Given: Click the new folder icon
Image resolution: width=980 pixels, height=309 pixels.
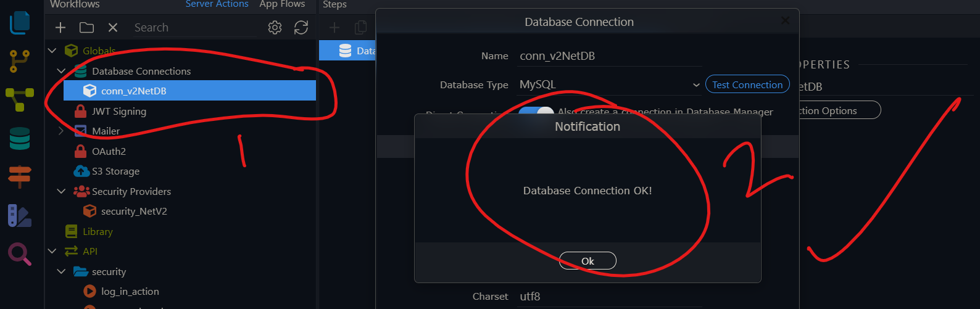Looking at the screenshot, I should tap(86, 28).
